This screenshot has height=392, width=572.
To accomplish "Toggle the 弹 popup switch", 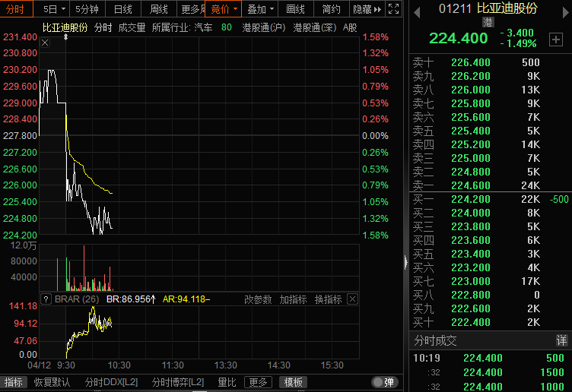I will (x=384, y=382).
